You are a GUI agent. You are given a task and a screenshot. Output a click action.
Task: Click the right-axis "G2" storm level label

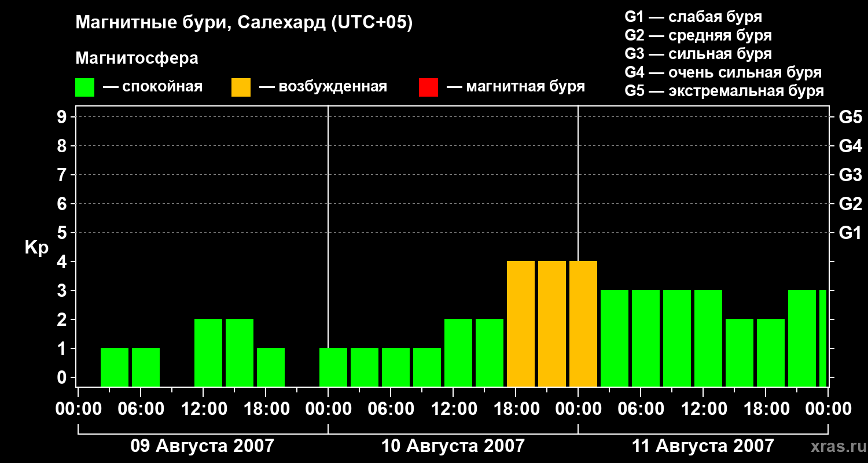point(851,204)
